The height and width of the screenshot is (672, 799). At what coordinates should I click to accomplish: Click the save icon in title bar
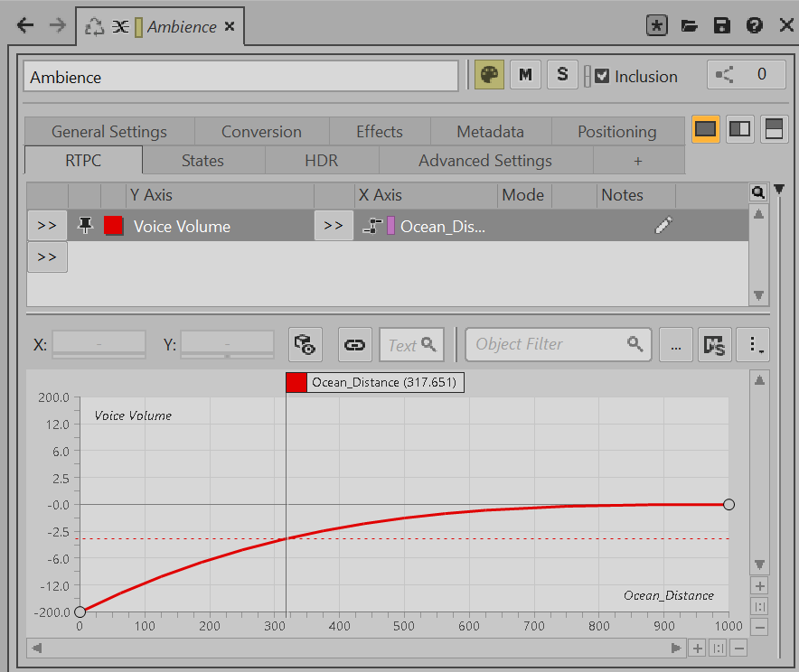(x=721, y=26)
